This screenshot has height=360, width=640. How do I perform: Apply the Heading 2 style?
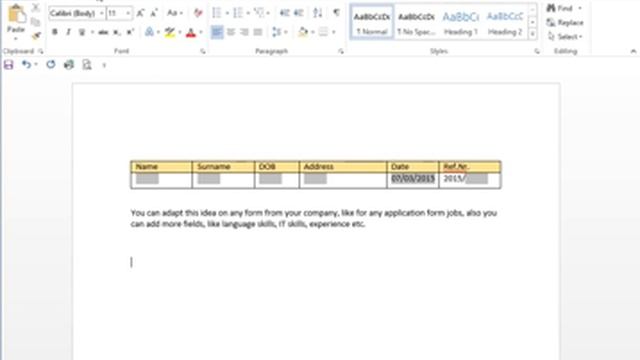(x=505, y=22)
